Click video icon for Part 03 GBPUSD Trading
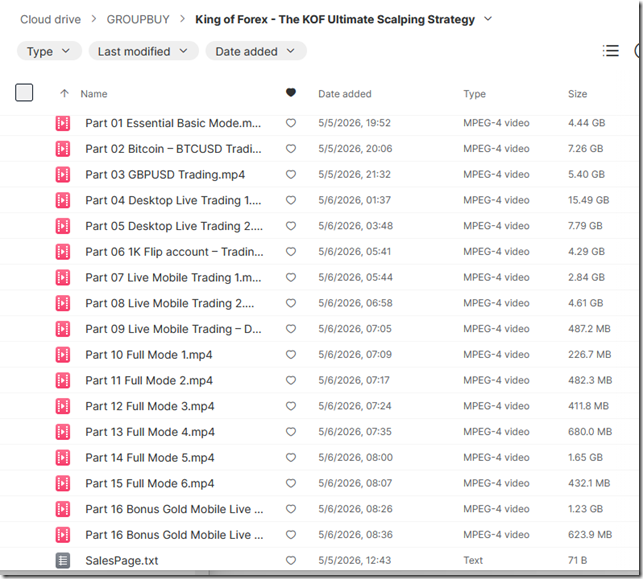The width and height of the screenshot is (643, 579). click(63, 175)
